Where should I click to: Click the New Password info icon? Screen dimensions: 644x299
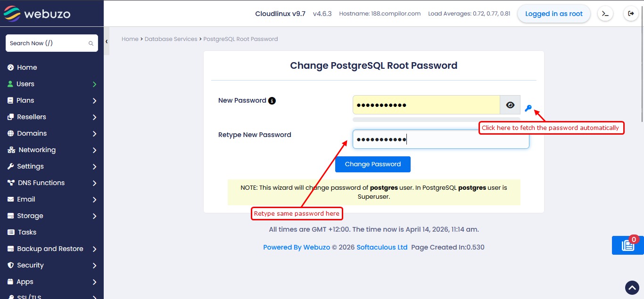click(272, 101)
